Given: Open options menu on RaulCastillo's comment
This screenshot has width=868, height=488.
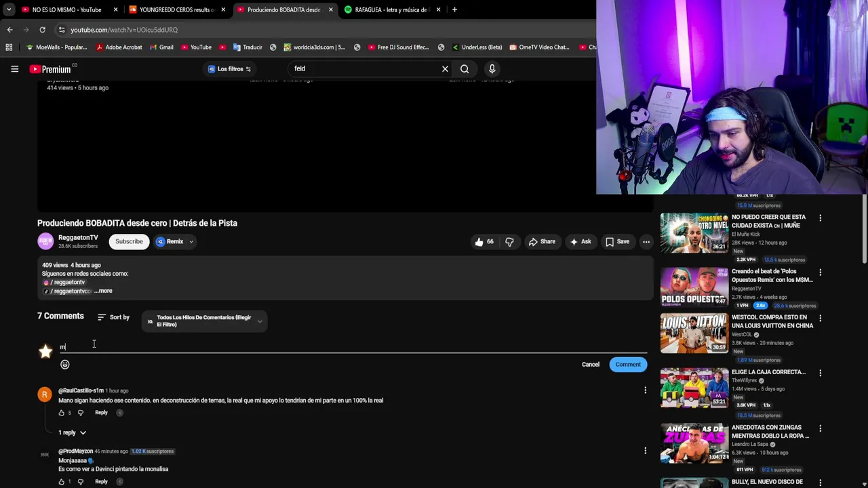Looking at the screenshot, I should pyautogui.click(x=645, y=390).
